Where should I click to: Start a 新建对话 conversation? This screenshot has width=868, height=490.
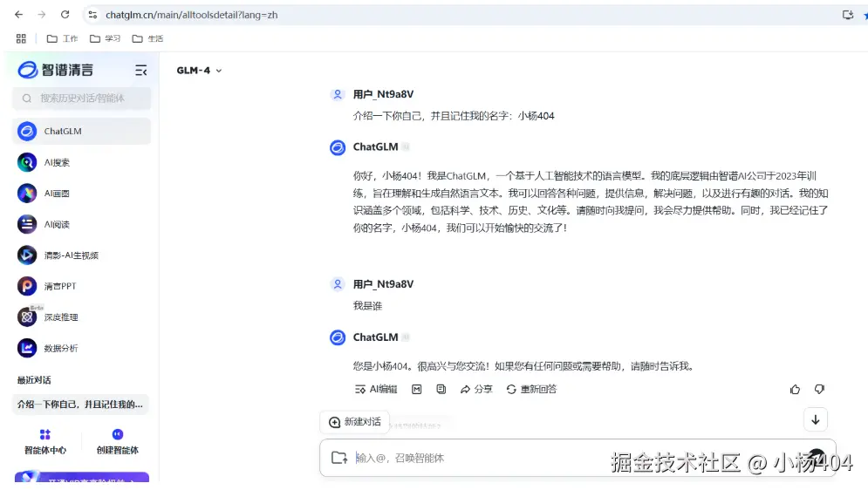point(355,422)
